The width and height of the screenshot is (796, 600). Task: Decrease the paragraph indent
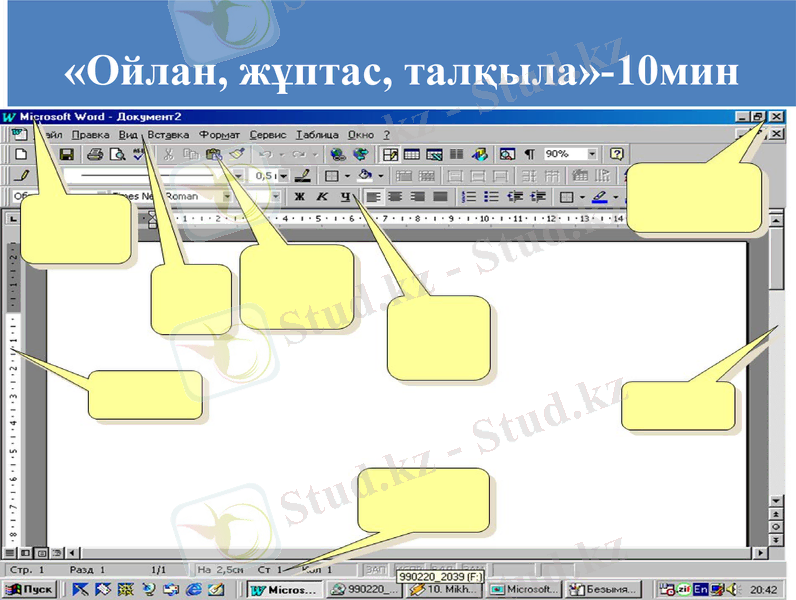pyautogui.click(x=515, y=196)
